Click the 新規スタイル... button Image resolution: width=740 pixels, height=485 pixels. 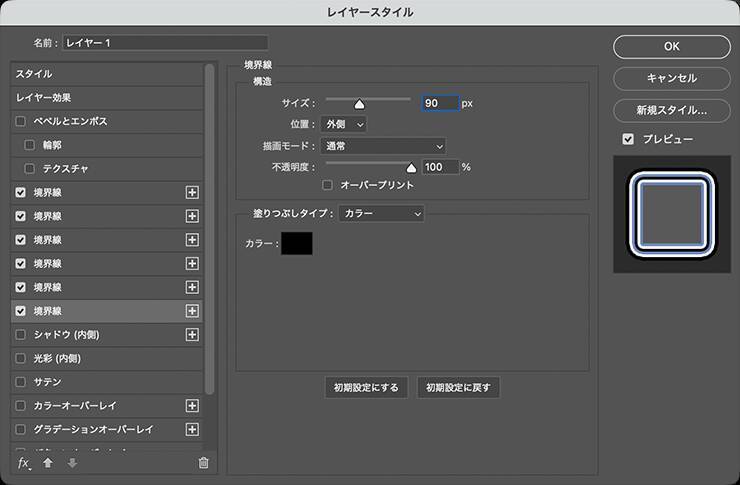(672, 110)
